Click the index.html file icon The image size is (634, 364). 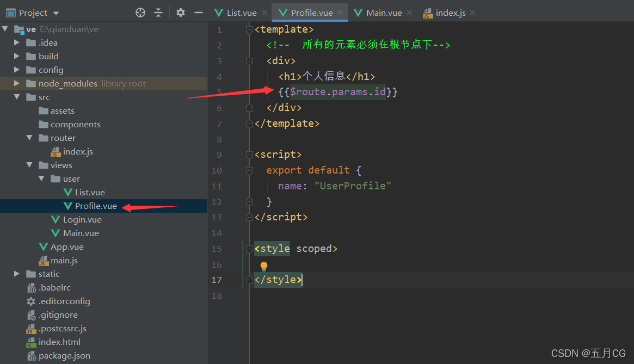pyautogui.click(x=31, y=343)
